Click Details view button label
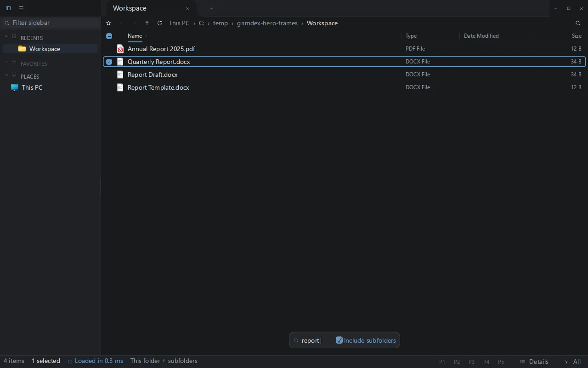588x368 pixels. click(x=539, y=362)
